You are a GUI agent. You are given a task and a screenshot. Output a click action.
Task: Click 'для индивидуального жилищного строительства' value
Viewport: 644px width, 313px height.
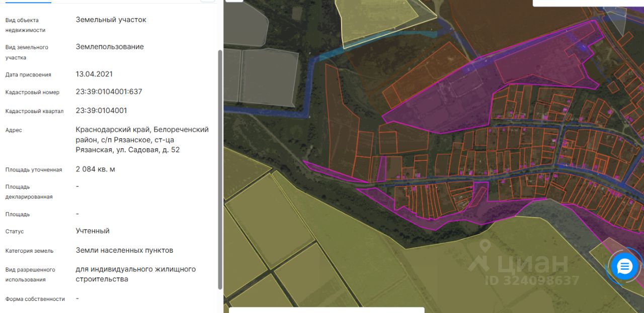coord(136,274)
